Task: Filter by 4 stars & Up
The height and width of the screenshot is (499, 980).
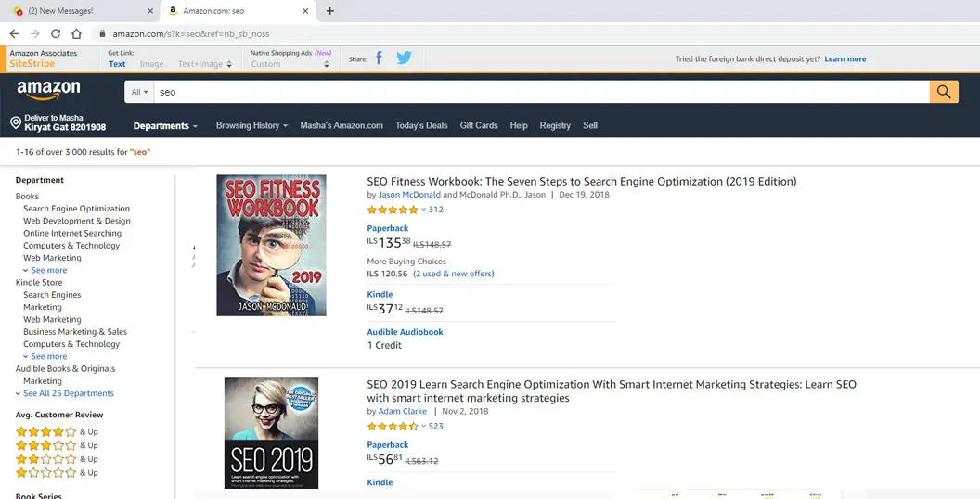Action: (x=57, y=431)
